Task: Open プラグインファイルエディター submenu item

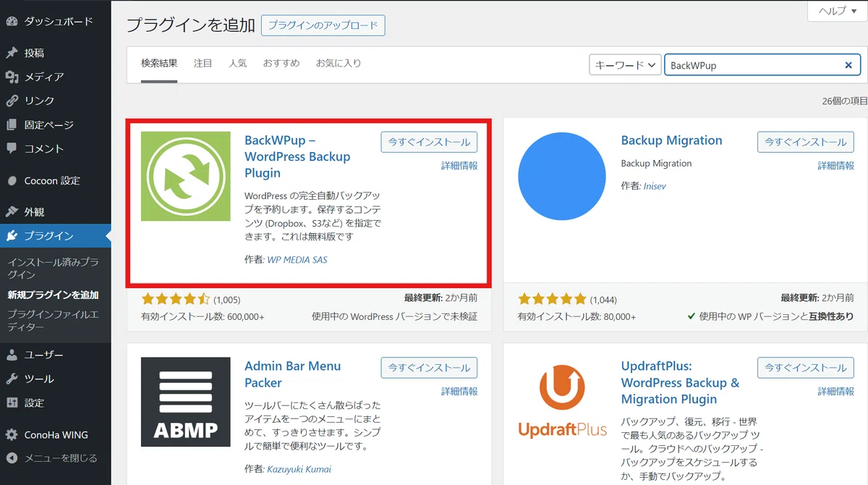Action: pos(54,321)
